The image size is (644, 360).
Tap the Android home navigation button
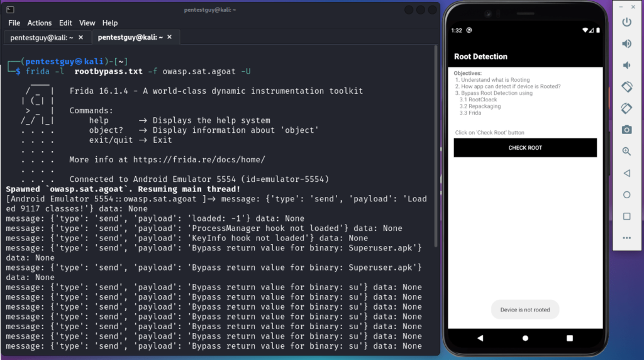(x=525, y=338)
